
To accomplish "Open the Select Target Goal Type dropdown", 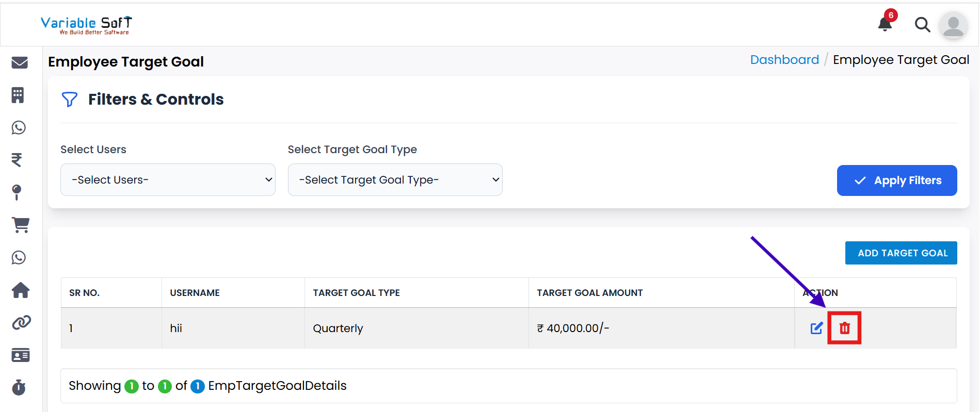I will 395,180.
